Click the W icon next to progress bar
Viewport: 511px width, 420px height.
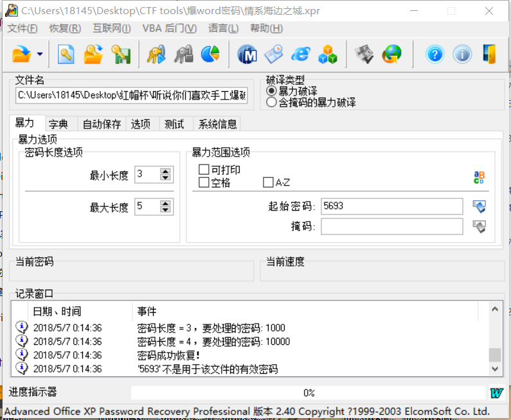496,393
